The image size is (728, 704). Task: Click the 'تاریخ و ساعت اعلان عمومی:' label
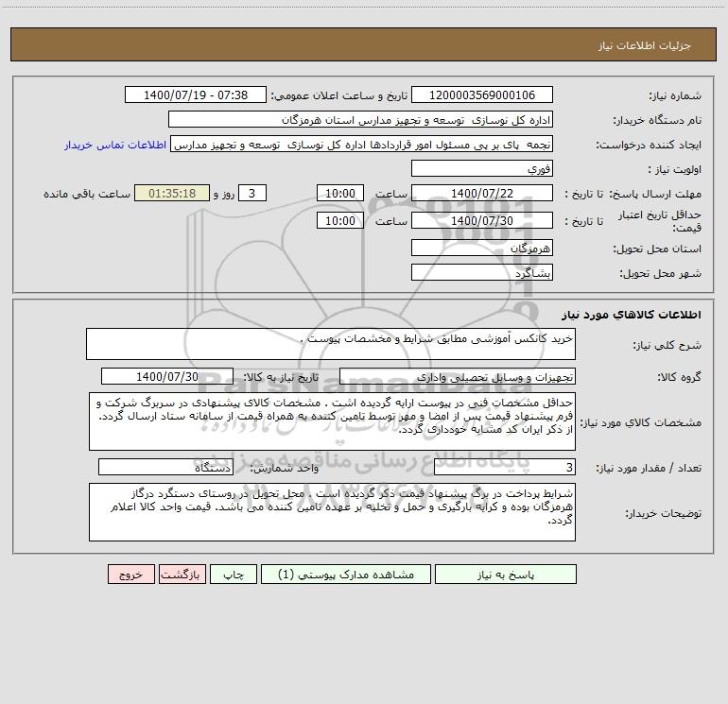point(339,95)
